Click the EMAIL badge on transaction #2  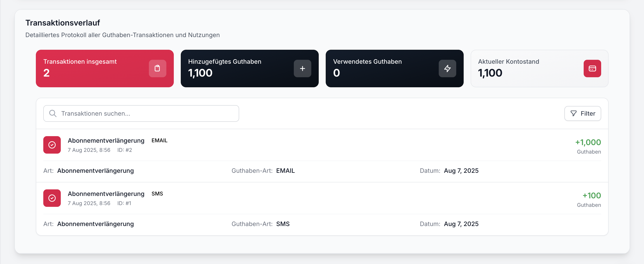pos(159,141)
